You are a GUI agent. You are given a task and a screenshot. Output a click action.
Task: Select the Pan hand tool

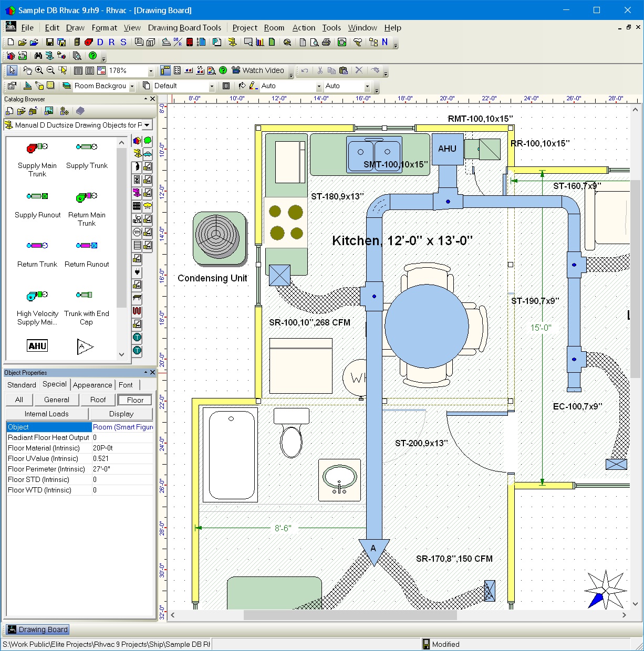point(27,70)
